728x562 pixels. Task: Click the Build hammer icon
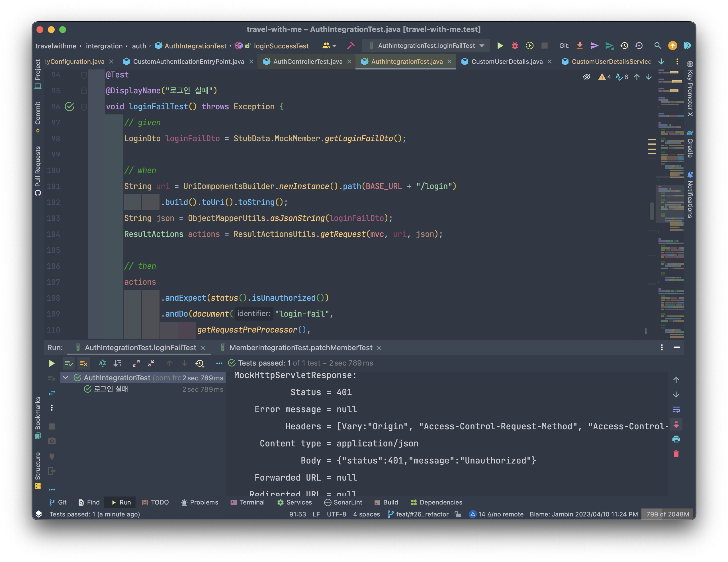351,46
